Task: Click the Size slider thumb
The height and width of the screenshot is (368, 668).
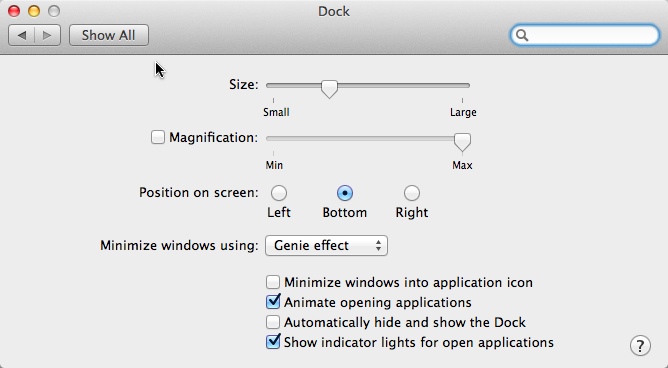Action: coord(329,89)
